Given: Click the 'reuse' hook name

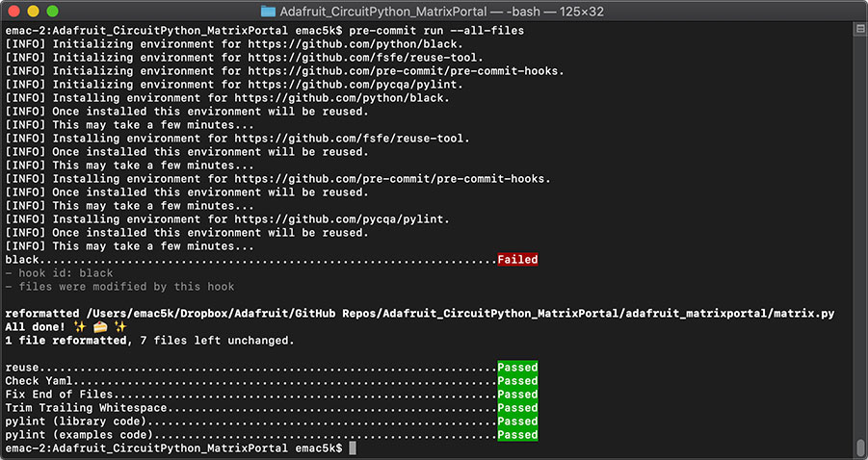Looking at the screenshot, I should tap(22, 368).
